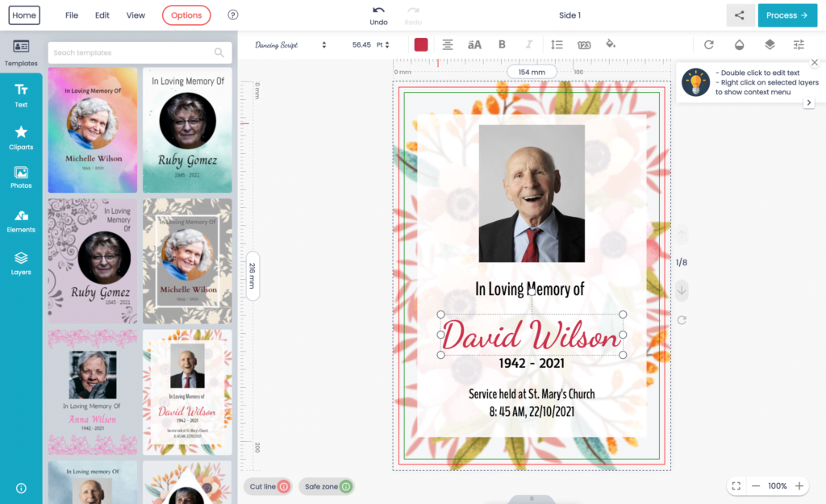Apply bold formatting to the text
The width and height of the screenshot is (826, 504).
[x=502, y=44]
